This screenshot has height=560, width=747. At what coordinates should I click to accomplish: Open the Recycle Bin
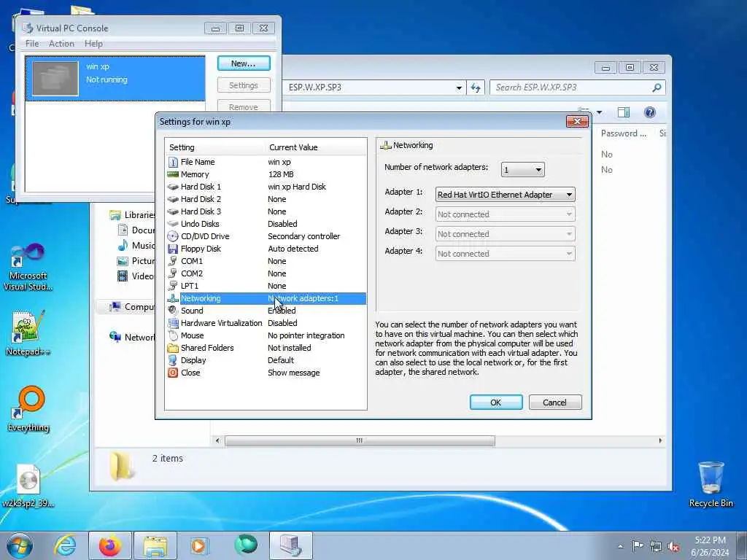(711, 484)
